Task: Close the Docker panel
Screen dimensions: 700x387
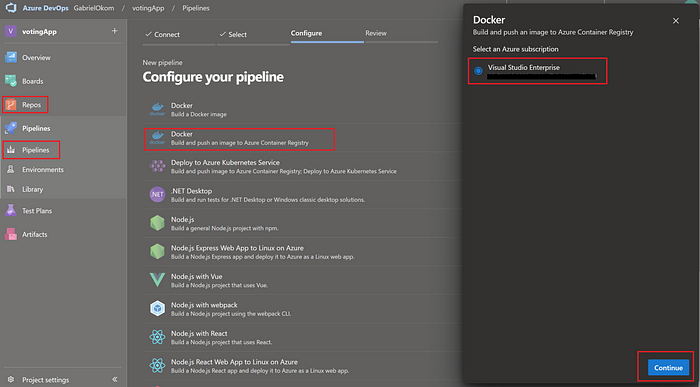Action: 676,21
